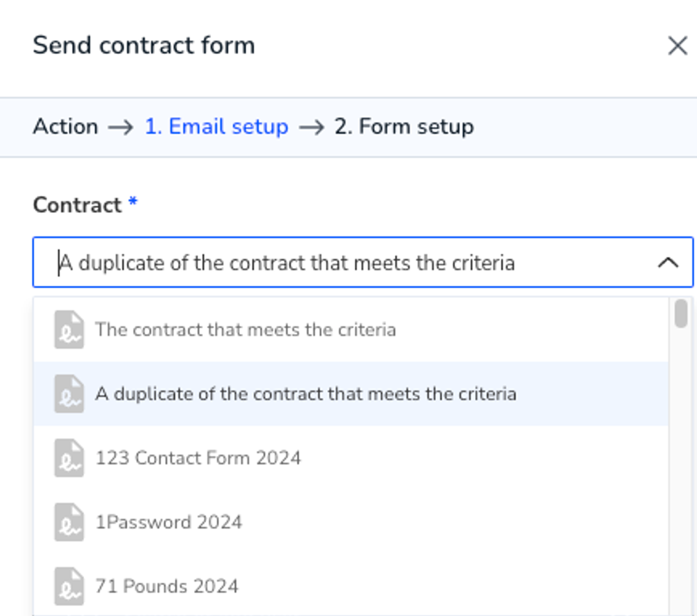This screenshot has height=616, width=697.
Task: Choose "A duplicate of the contract that meets the criteria" in list
Action: [351, 393]
